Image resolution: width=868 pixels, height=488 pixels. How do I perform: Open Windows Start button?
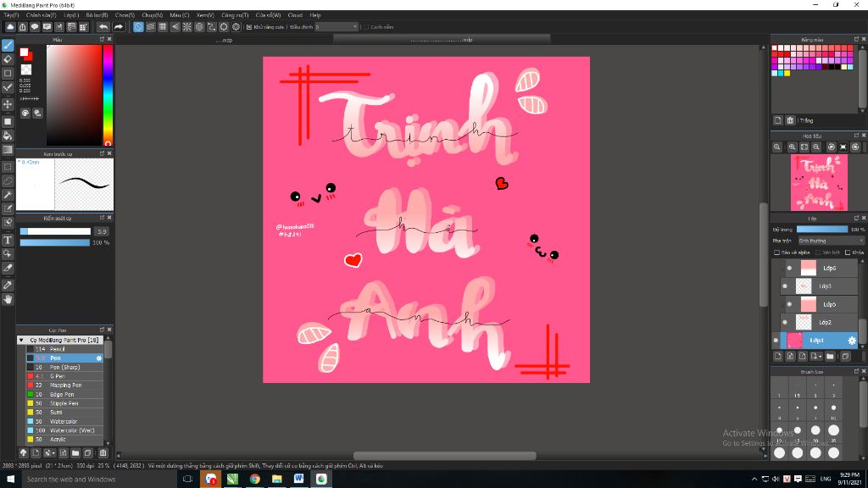(x=10, y=480)
